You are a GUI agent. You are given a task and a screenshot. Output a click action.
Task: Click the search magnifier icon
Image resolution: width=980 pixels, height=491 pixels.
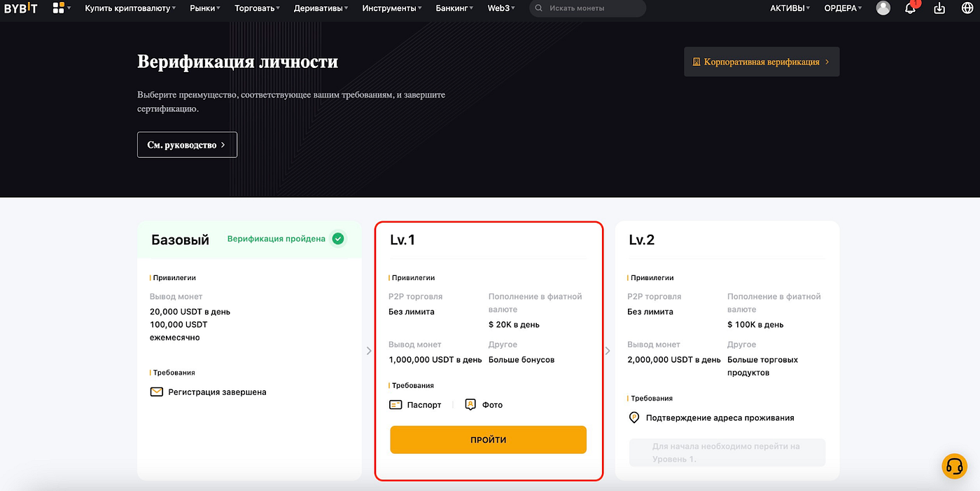pyautogui.click(x=538, y=8)
